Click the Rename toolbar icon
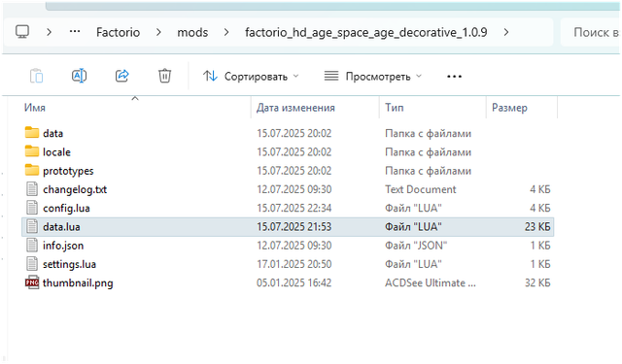622x364 pixels. (80, 76)
